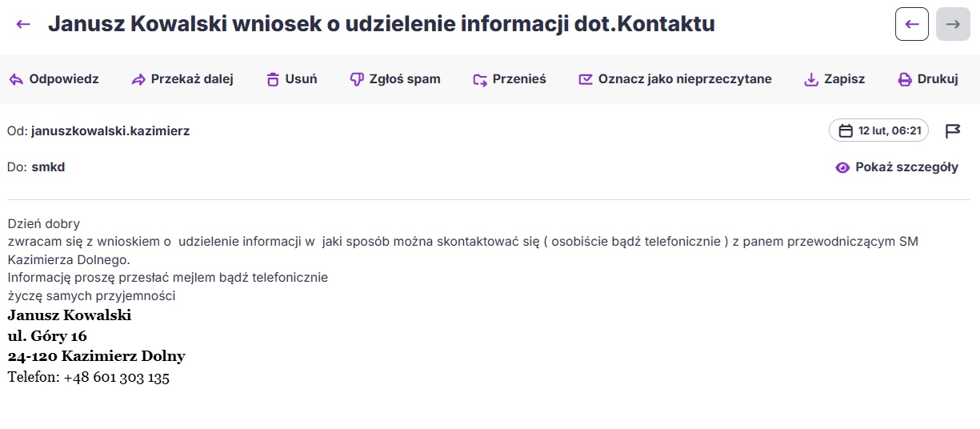
Task: Click the Drukuj printer icon
Action: pyautogui.click(x=905, y=79)
